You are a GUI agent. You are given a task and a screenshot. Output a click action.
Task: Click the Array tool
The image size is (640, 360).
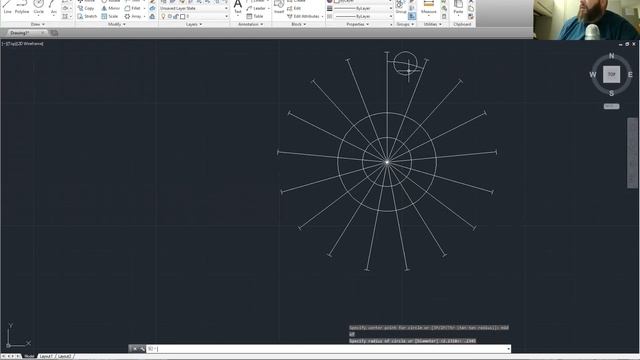point(133,16)
